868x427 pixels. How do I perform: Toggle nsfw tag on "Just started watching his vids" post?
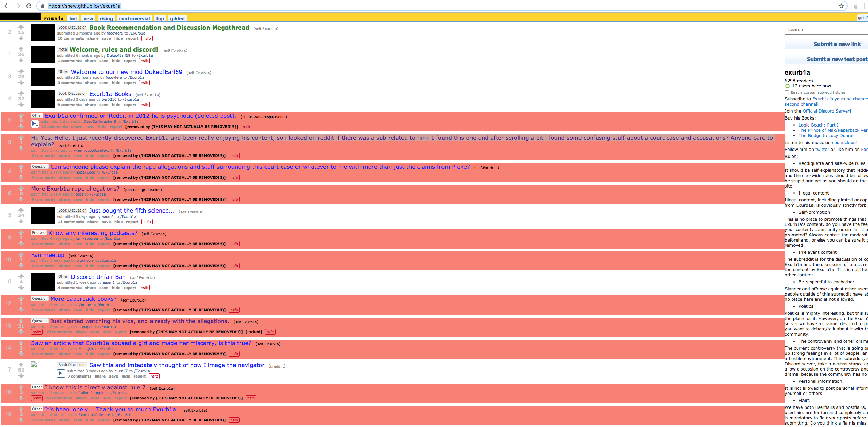[37, 332]
